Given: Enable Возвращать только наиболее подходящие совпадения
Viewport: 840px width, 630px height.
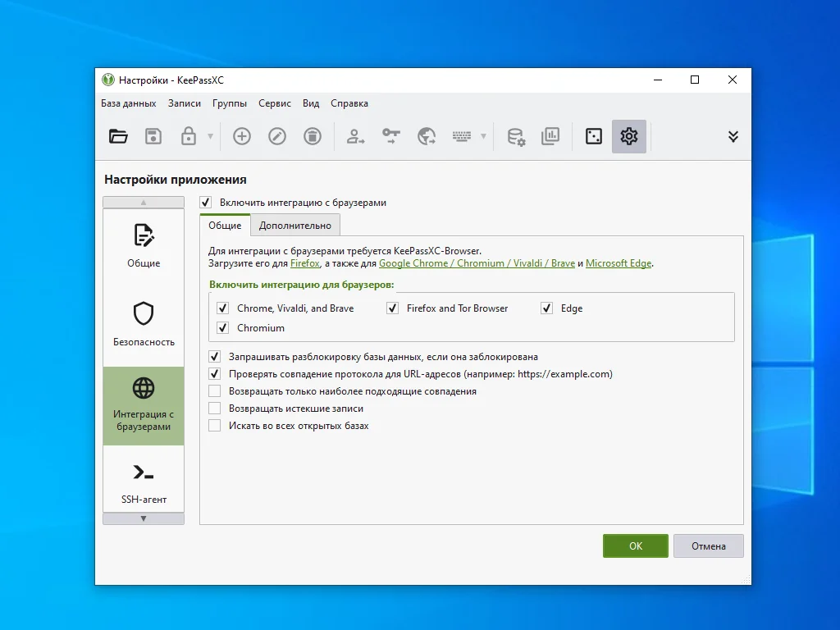Looking at the screenshot, I should pos(214,391).
